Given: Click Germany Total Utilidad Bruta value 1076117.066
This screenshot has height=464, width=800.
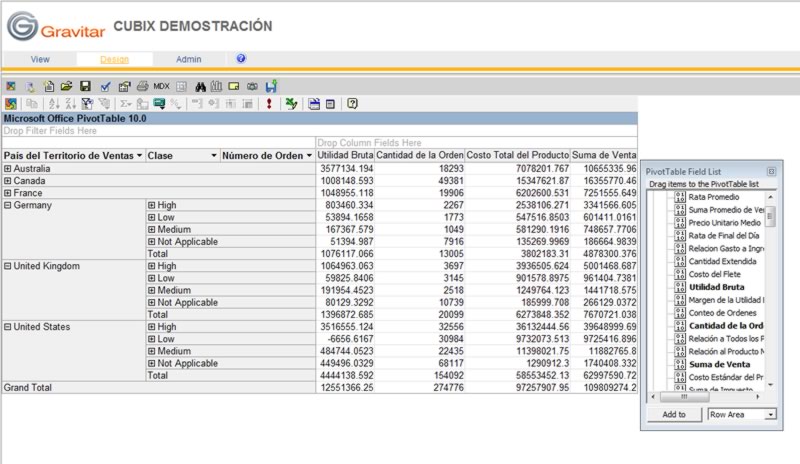Looking at the screenshot, I should coord(347,254).
